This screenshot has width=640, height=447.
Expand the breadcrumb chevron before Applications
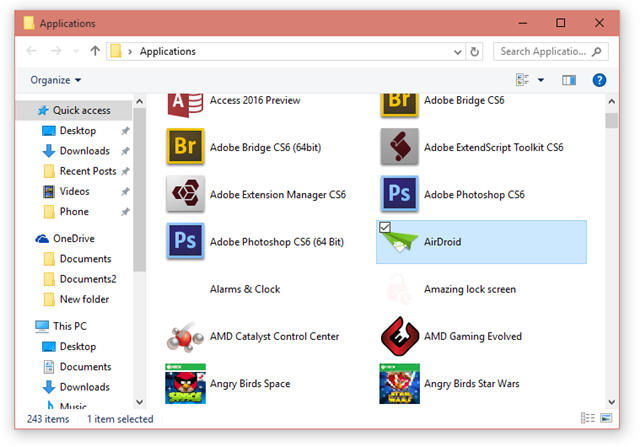point(130,52)
